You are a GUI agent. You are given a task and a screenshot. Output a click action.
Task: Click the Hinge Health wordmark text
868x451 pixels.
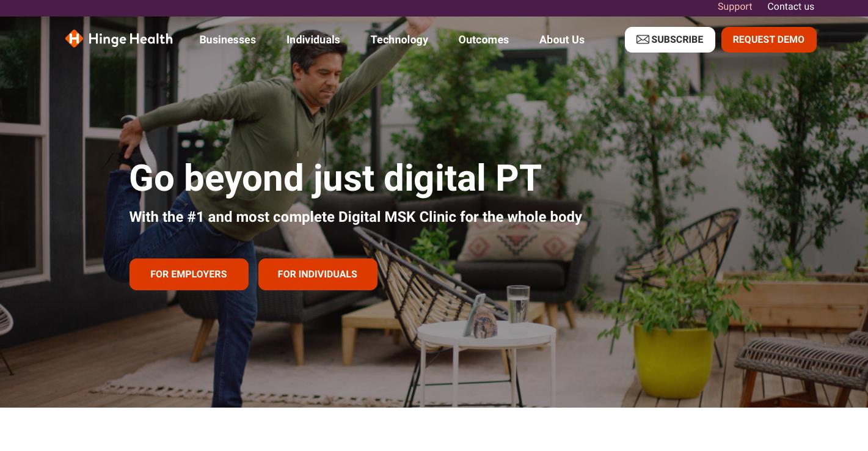(x=130, y=39)
